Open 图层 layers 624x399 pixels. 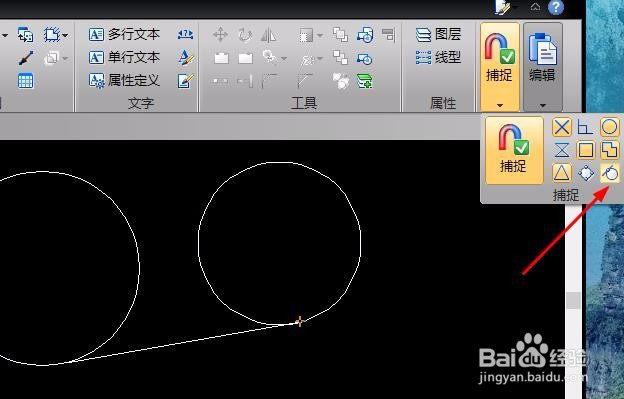[439, 34]
